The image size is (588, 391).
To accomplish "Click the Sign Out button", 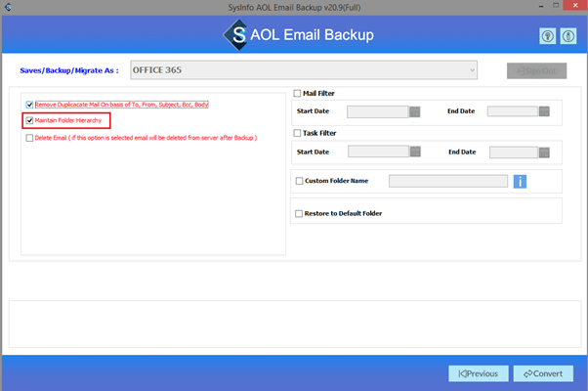I will click(x=536, y=70).
